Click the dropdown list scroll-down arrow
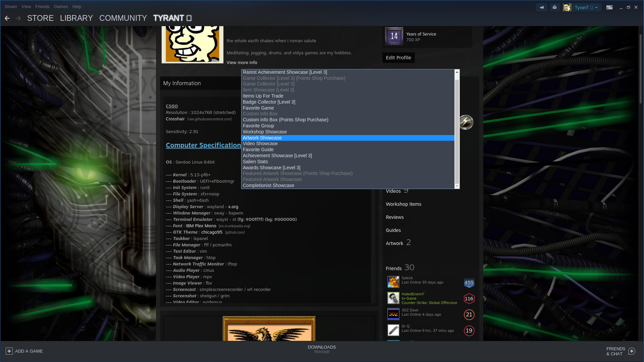The width and height of the screenshot is (644, 362). pyautogui.click(x=457, y=186)
